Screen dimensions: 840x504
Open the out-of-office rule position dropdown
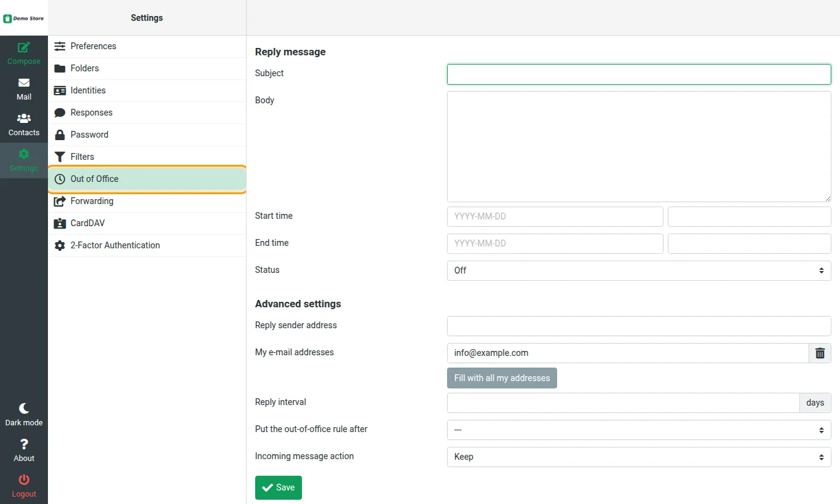639,430
